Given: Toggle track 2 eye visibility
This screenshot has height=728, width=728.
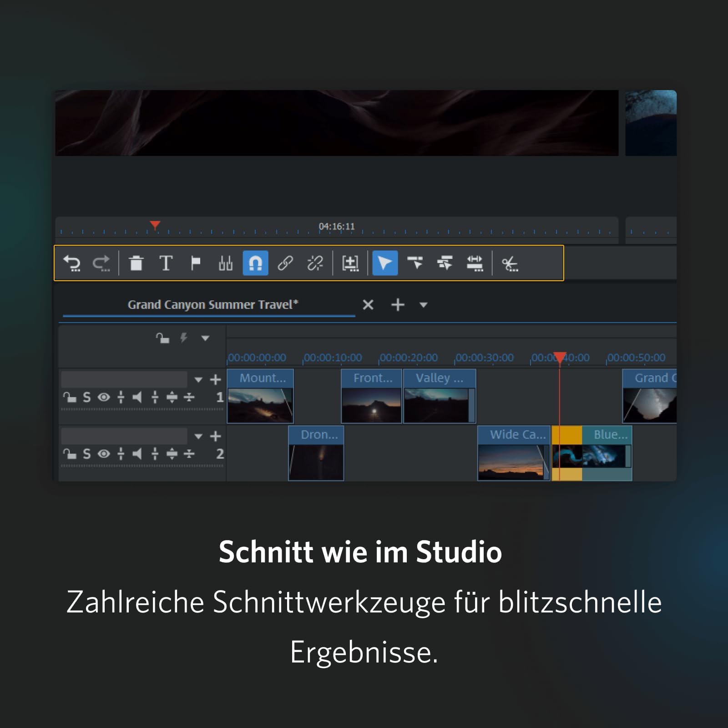Looking at the screenshot, I should [x=104, y=454].
